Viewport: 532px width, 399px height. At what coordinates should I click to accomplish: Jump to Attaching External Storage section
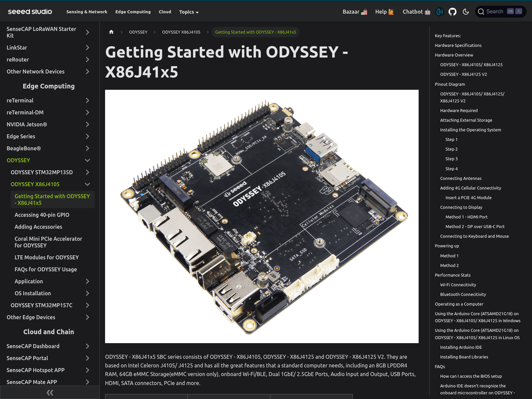pyautogui.click(x=466, y=120)
